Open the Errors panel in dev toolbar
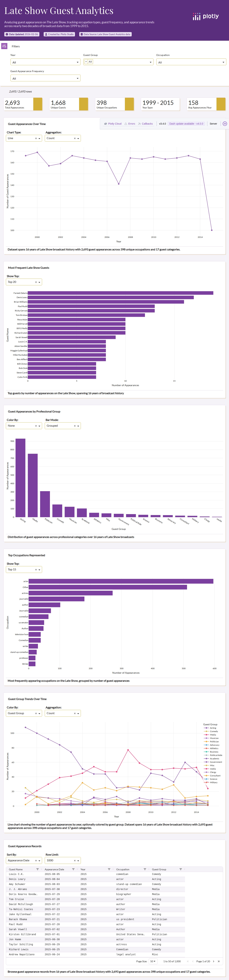 [x=130, y=124]
